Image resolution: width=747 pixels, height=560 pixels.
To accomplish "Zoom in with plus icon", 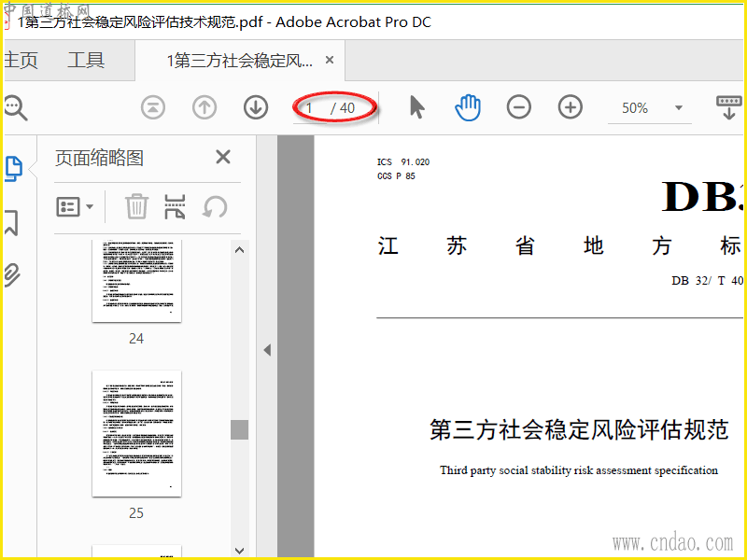I will coord(571,107).
